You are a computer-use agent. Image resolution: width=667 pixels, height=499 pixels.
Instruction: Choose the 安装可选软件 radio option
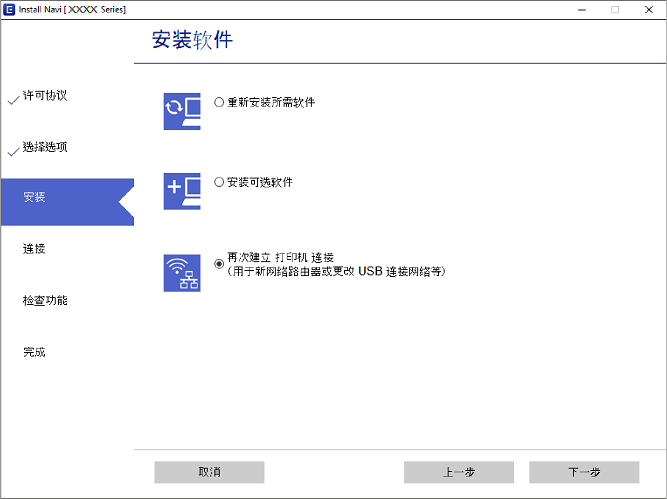tap(220, 183)
